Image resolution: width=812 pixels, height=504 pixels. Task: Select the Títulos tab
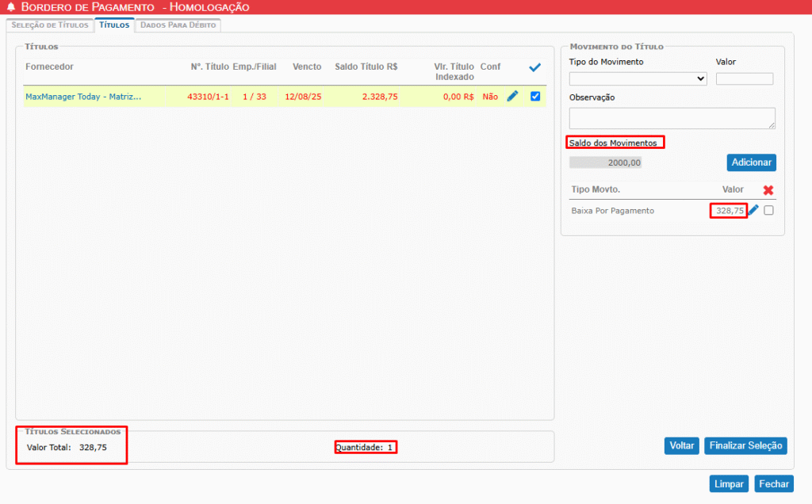(114, 25)
